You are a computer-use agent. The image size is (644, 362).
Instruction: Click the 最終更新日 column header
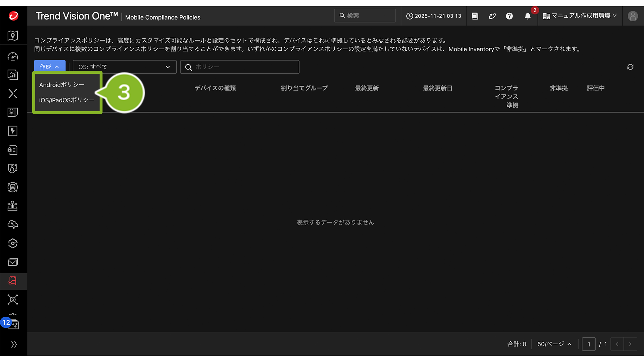437,88
